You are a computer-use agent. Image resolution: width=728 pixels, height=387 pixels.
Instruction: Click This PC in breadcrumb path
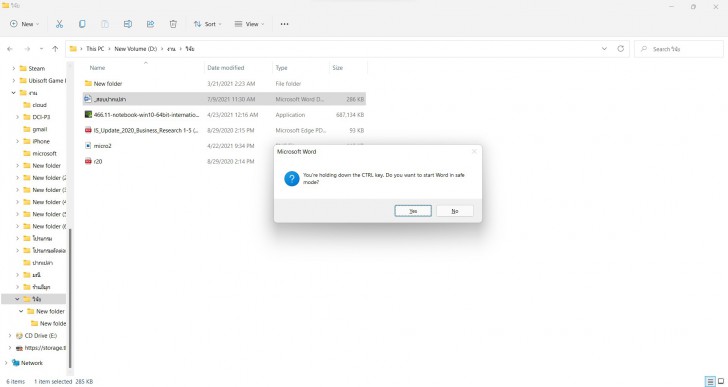point(95,49)
